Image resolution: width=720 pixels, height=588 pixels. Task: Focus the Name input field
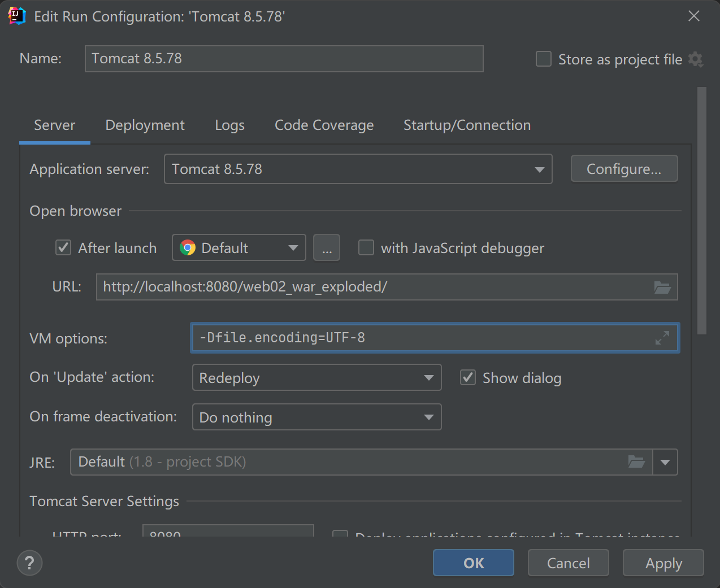[x=284, y=59]
